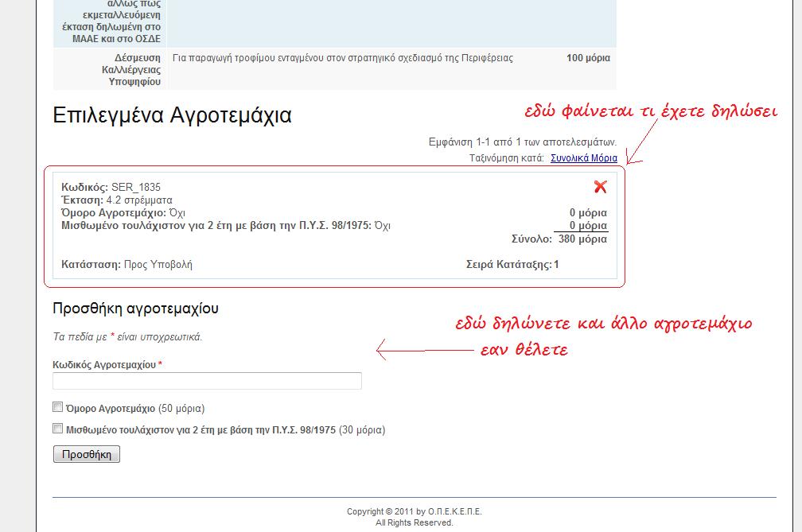
Task: Click the Έκταση: 4.2 στρέμματα line
Action: pyautogui.click(x=116, y=200)
